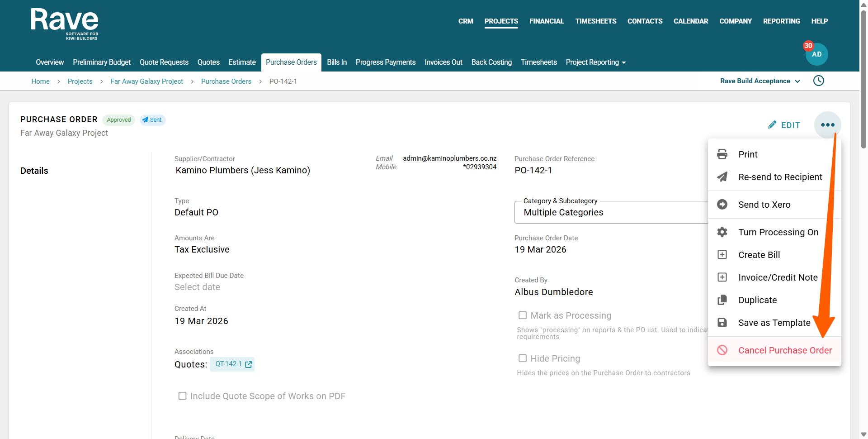
Task: Click the AD user avatar
Action: tap(816, 54)
